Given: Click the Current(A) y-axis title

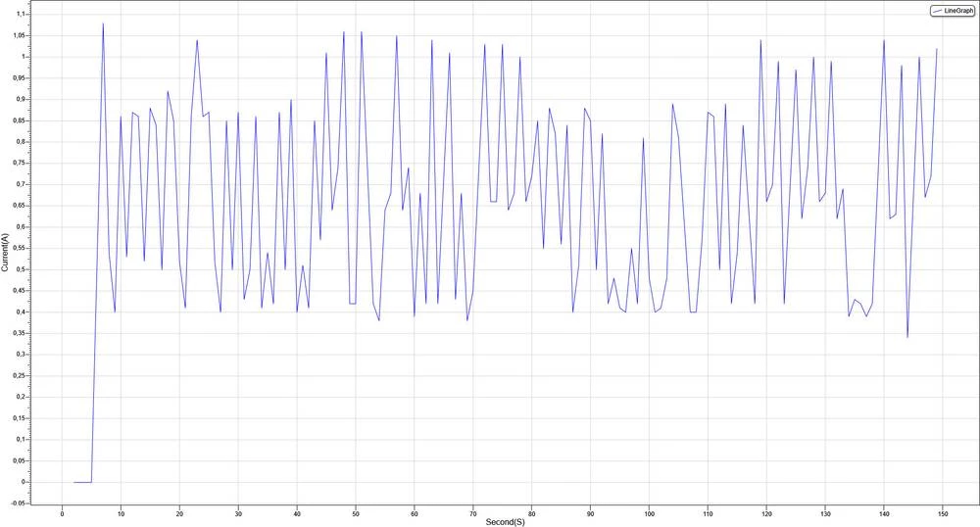Looking at the screenshot, I should click(6, 265).
